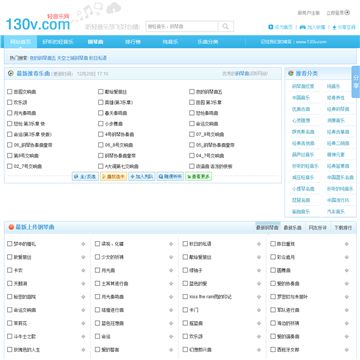Tick the 夜的钢琴曲五 checkbox
The height and width of the screenshot is (360, 360).
(x=192, y=92)
